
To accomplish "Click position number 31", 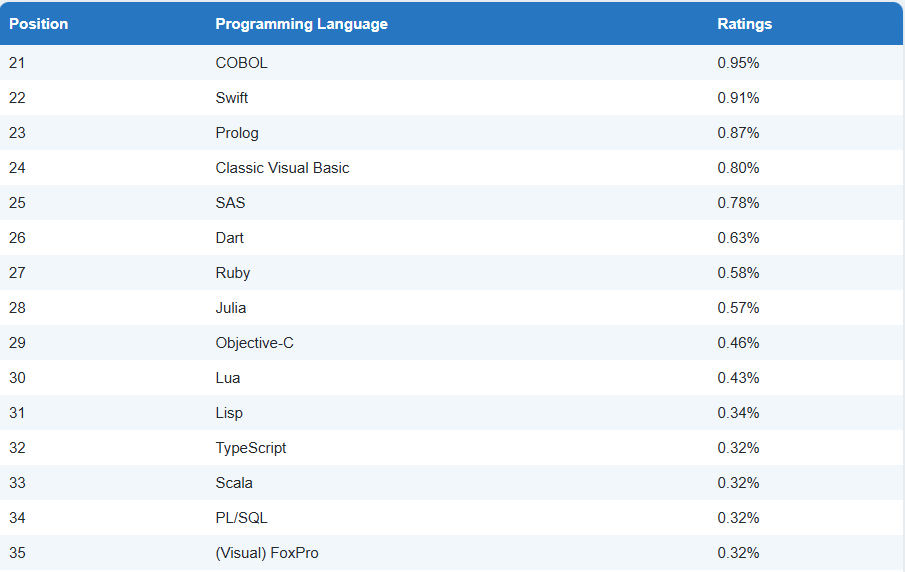I will (x=17, y=413).
